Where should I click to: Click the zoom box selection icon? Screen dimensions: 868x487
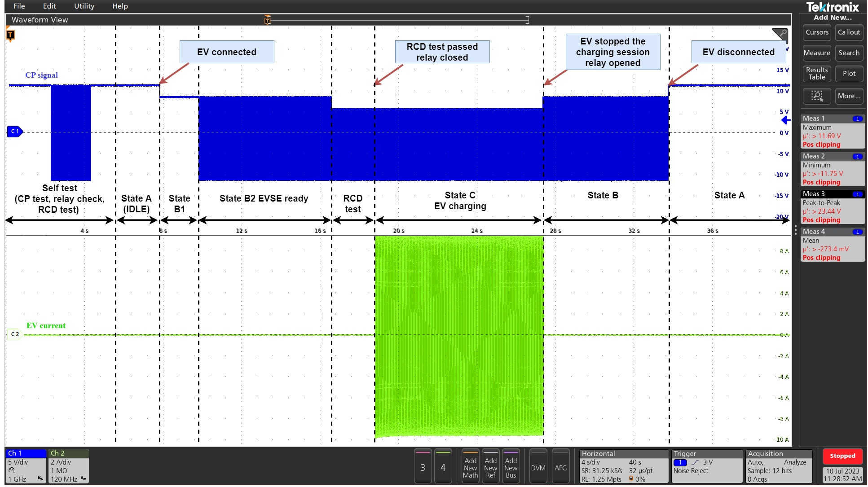point(816,96)
